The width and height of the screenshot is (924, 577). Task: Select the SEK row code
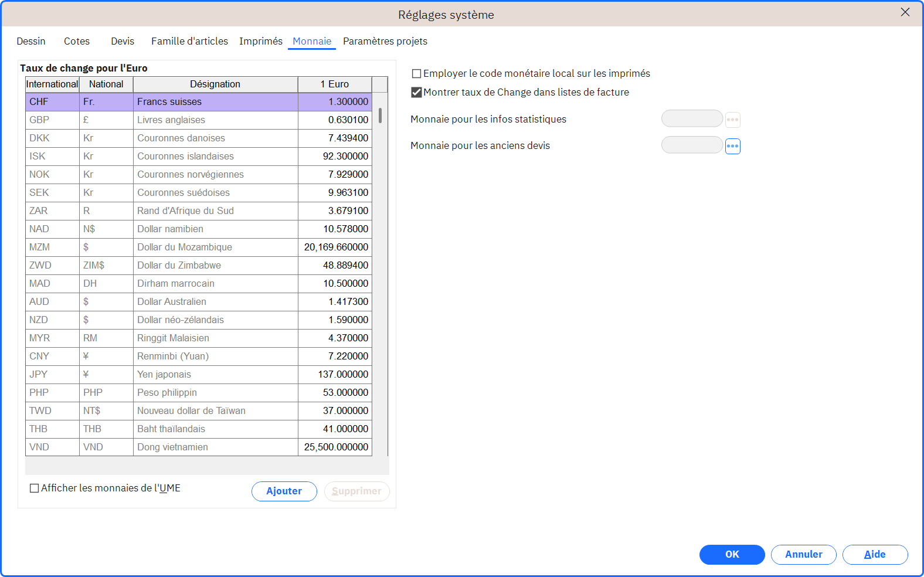[x=52, y=193]
